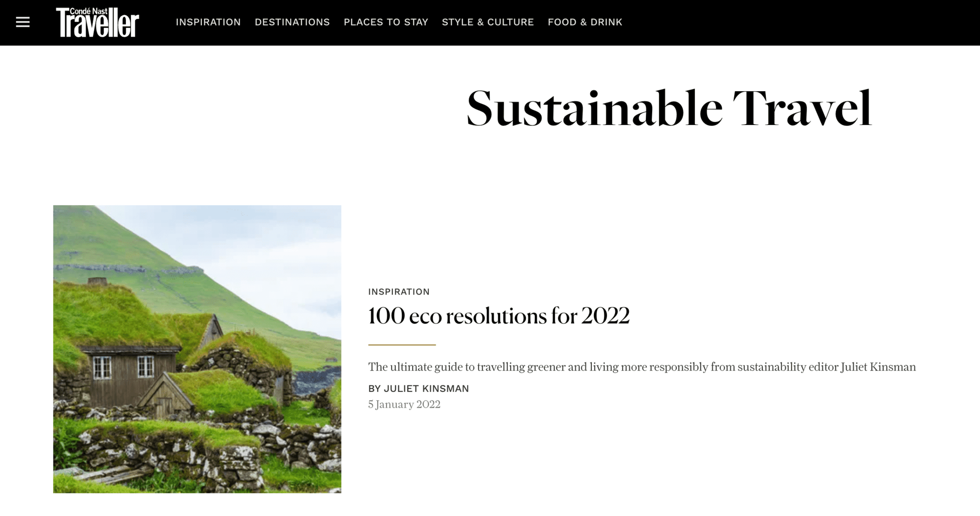Click the gold divider line under headline
This screenshot has width=980, height=516.
[x=402, y=345]
